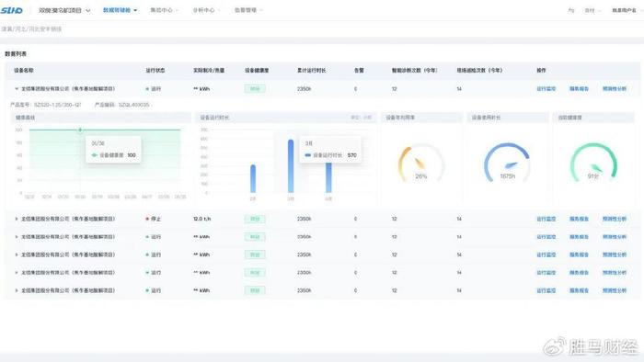Click the tallest bar in the runtime chart
The height and width of the screenshot is (362, 644).
click(x=291, y=166)
